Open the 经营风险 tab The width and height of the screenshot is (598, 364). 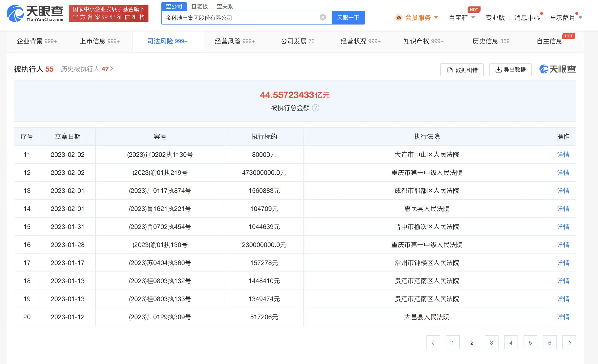click(x=235, y=41)
